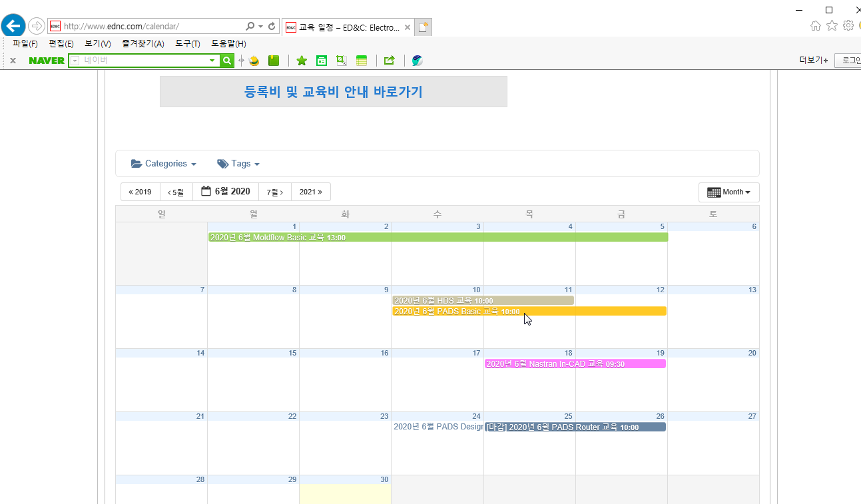Expand the Categories dropdown

(x=164, y=164)
